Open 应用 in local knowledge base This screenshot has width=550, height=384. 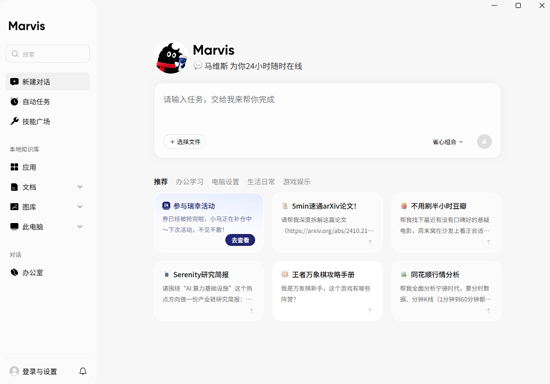coord(48,167)
